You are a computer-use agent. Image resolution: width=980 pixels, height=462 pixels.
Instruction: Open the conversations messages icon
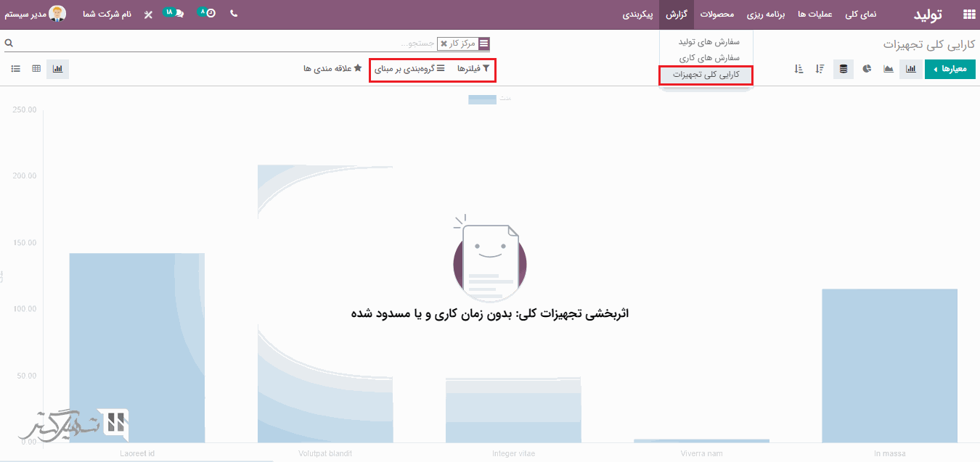173,14
